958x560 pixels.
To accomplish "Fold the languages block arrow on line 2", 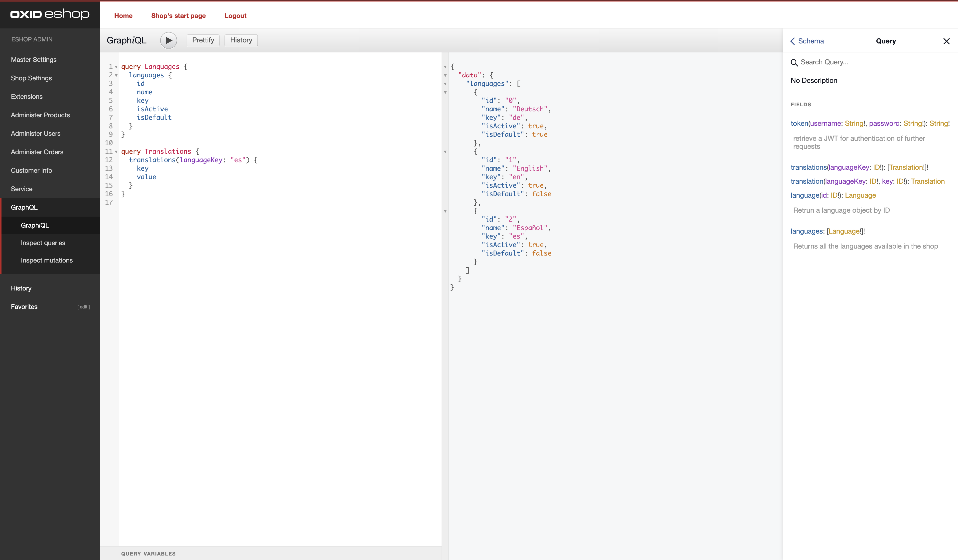I will click(x=116, y=75).
